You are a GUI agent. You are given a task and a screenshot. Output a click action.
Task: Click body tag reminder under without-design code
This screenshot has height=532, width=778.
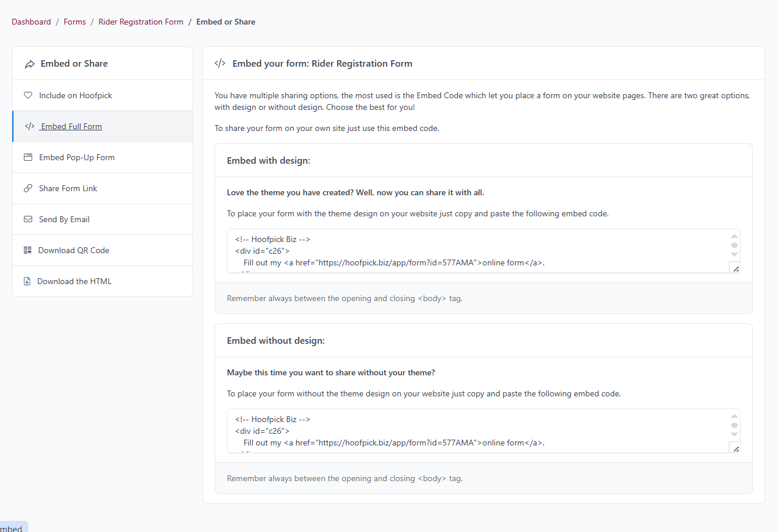(x=345, y=478)
